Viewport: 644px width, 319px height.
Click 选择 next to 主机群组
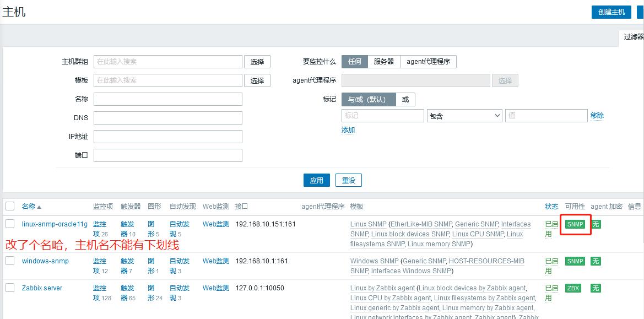pyautogui.click(x=257, y=62)
